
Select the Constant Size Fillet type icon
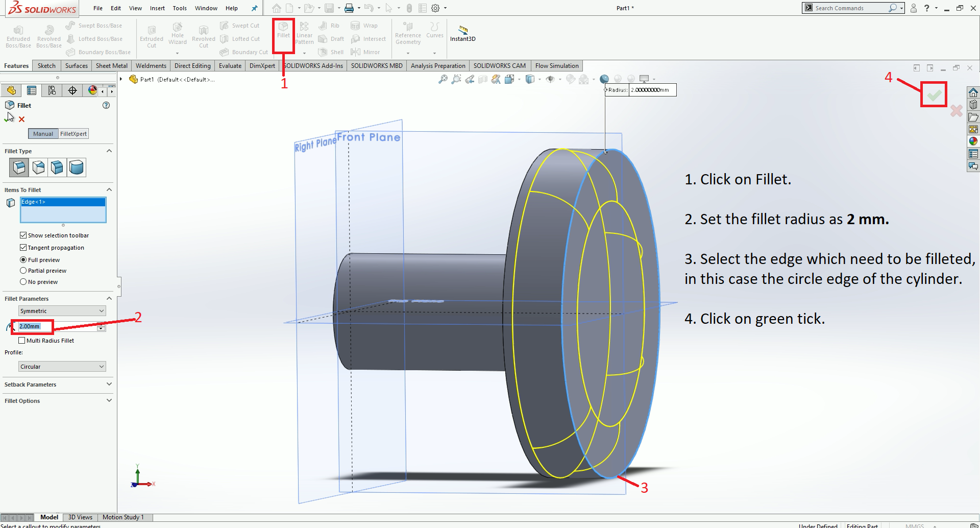point(19,167)
